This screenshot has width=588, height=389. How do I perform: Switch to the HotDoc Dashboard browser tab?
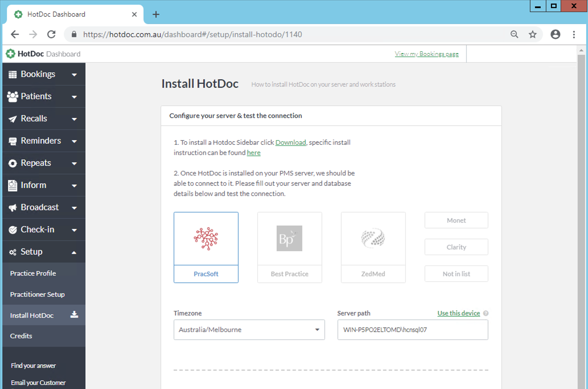point(56,14)
